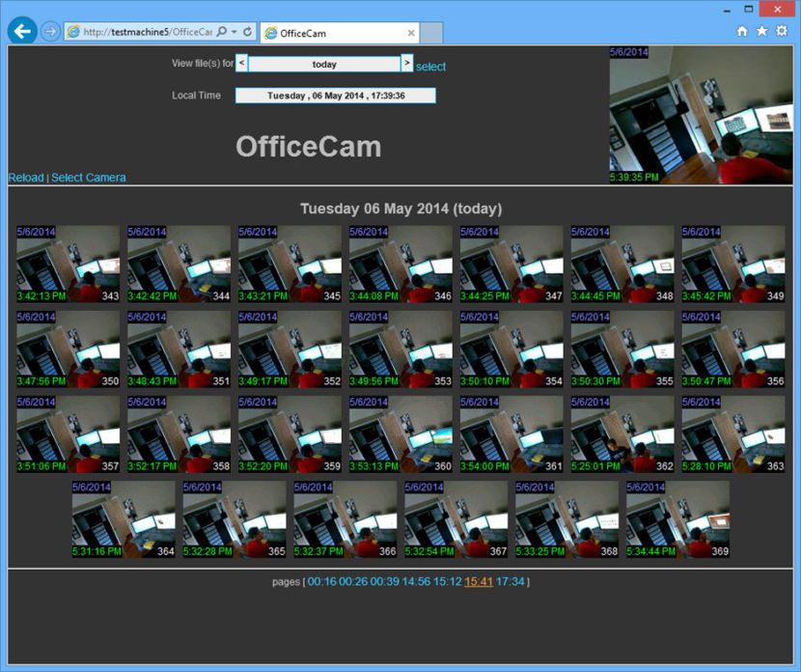Expand the address bar dropdown arrow
Screen dimensions: 801x672
234,32
